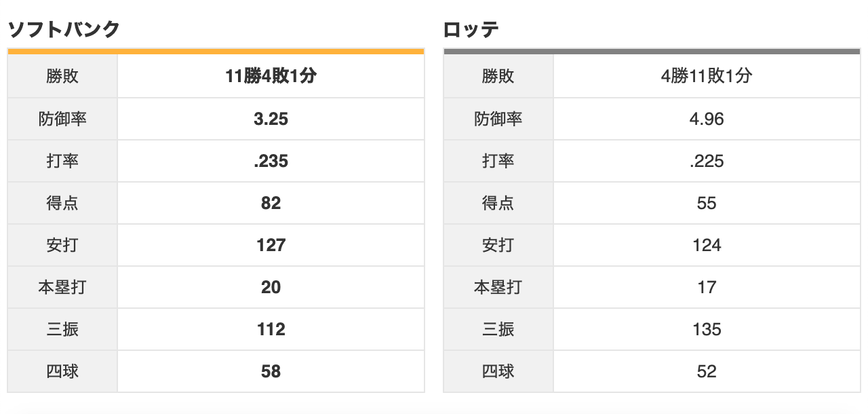The width and height of the screenshot is (868, 414).
Task: Select SoftBank's 三振 value 112
Action: point(271,329)
